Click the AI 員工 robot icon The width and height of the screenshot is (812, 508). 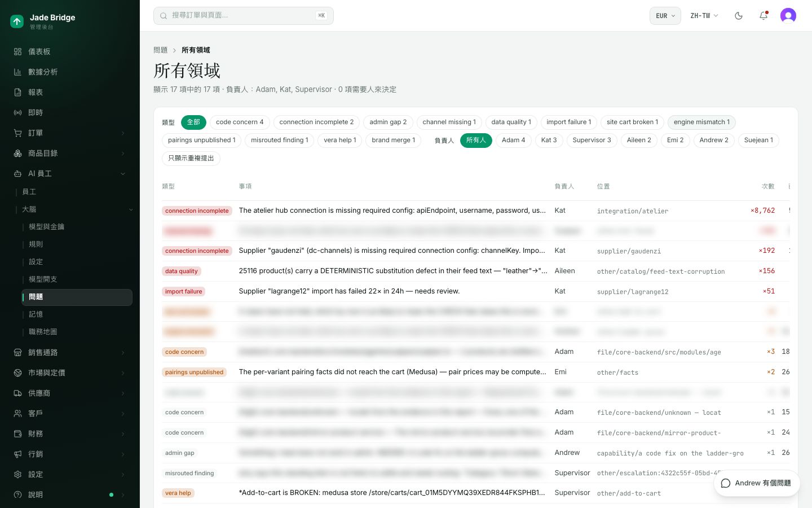[17, 173]
